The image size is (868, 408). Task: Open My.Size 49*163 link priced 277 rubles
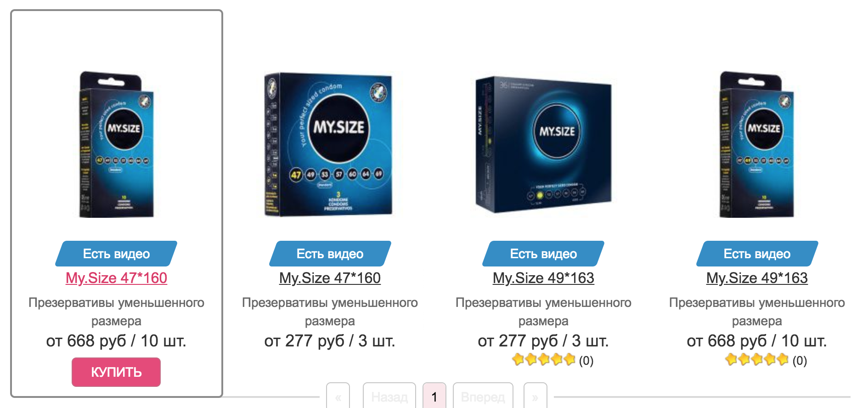pyautogui.click(x=543, y=278)
